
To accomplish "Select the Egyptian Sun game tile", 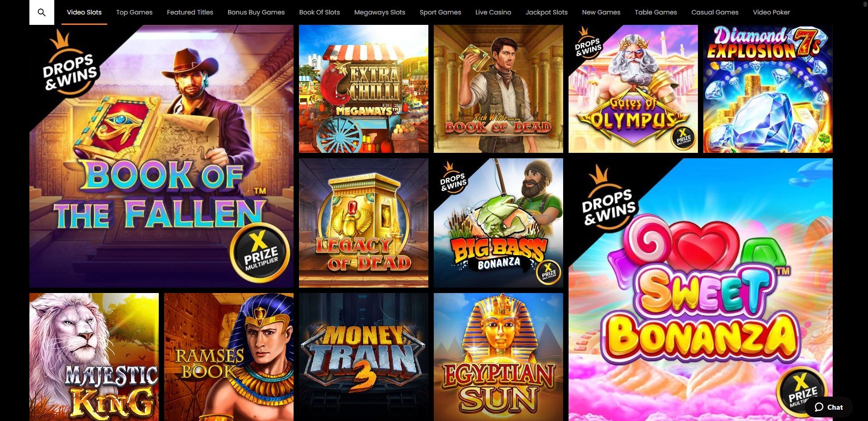I will (x=498, y=357).
